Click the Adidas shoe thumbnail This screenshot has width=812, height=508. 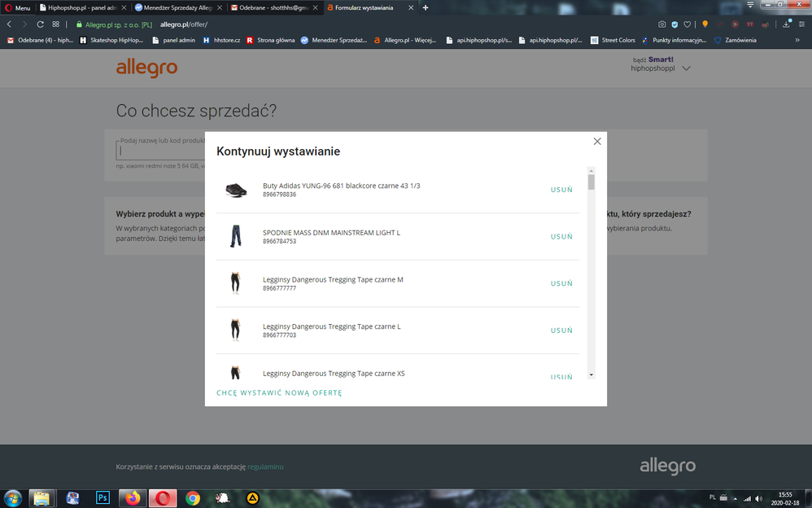click(x=236, y=190)
